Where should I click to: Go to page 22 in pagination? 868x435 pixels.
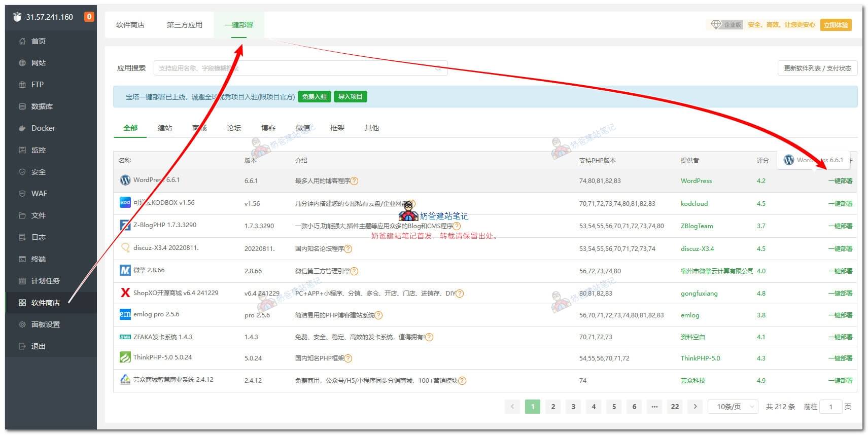pos(675,407)
